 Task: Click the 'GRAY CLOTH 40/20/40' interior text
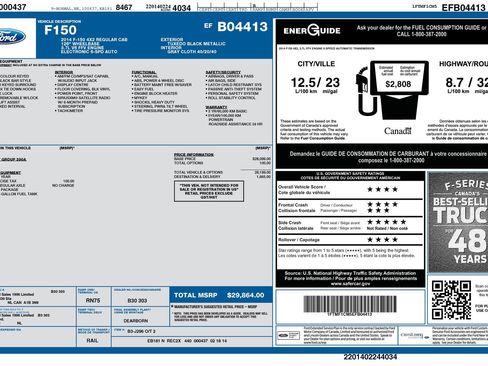point(192,52)
